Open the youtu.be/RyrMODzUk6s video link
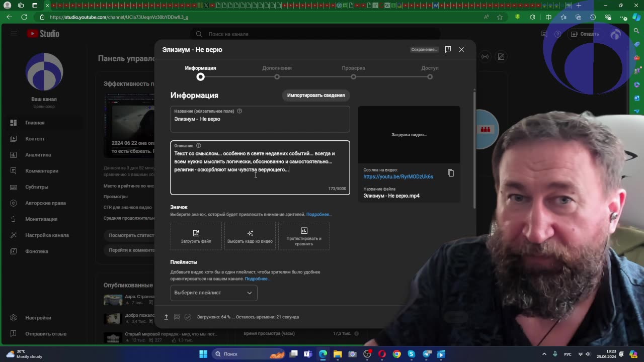The width and height of the screenshot is (644, 362). (x=398, y=176)
